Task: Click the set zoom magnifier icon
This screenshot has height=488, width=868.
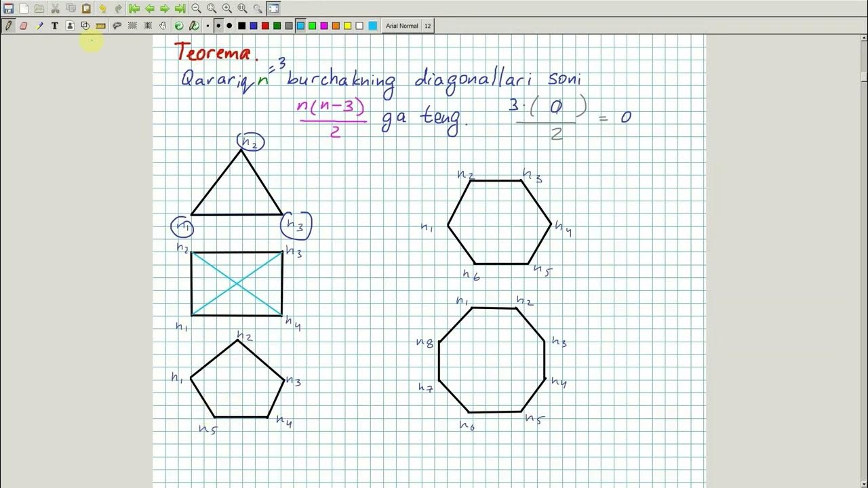Action: [258, 8]
